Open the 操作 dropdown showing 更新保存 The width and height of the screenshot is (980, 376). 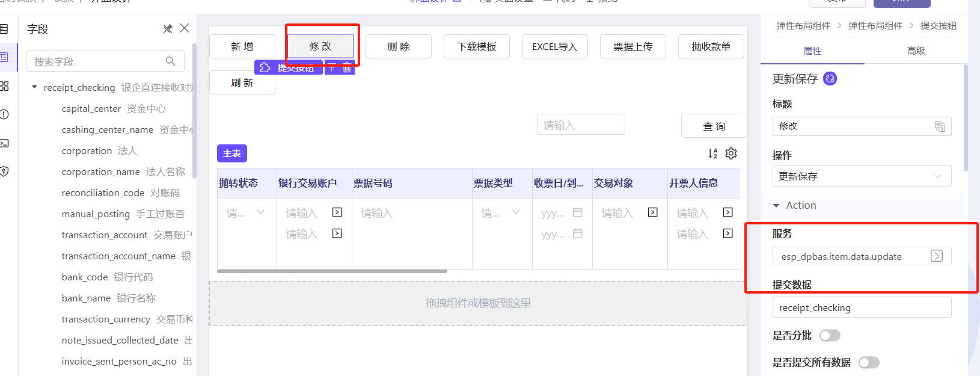(862, 176)
